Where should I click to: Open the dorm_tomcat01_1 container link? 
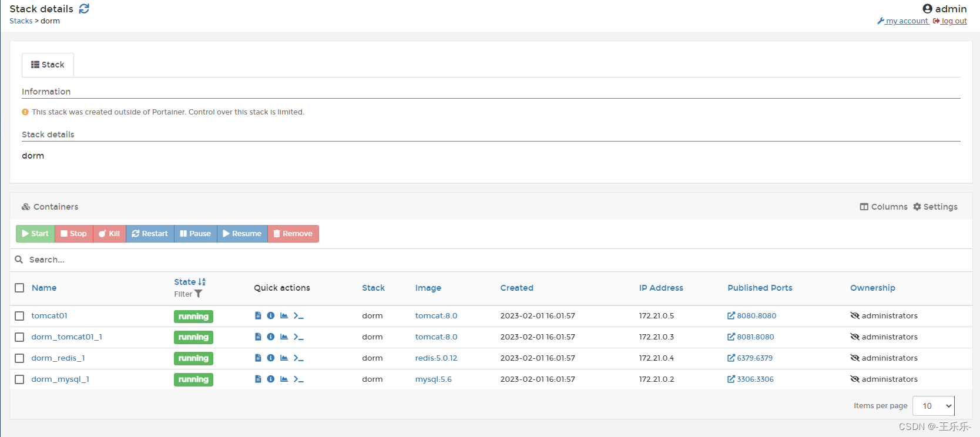[66, 337]
